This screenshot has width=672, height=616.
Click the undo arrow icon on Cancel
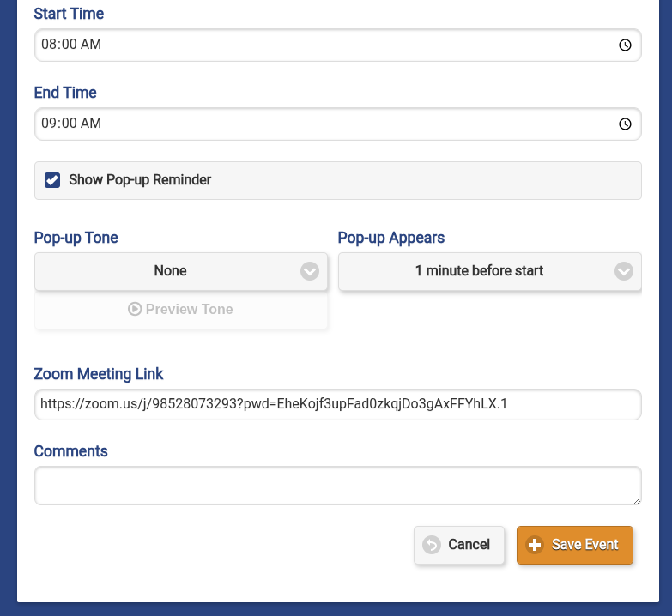point(432,545)
